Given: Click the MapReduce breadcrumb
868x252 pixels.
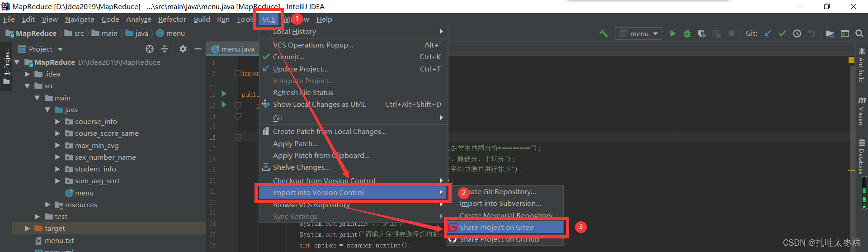Looking at the screenshot, I should [x=31, y=33].
